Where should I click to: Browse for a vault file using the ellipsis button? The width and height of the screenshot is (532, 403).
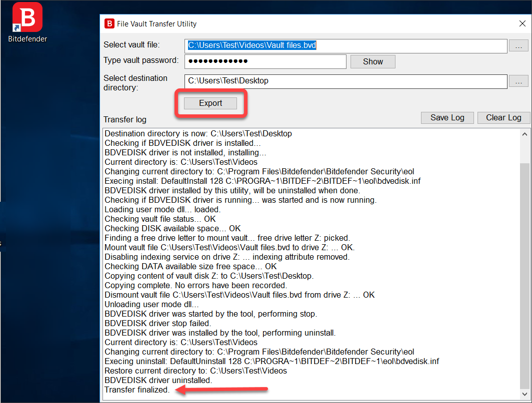519,45
